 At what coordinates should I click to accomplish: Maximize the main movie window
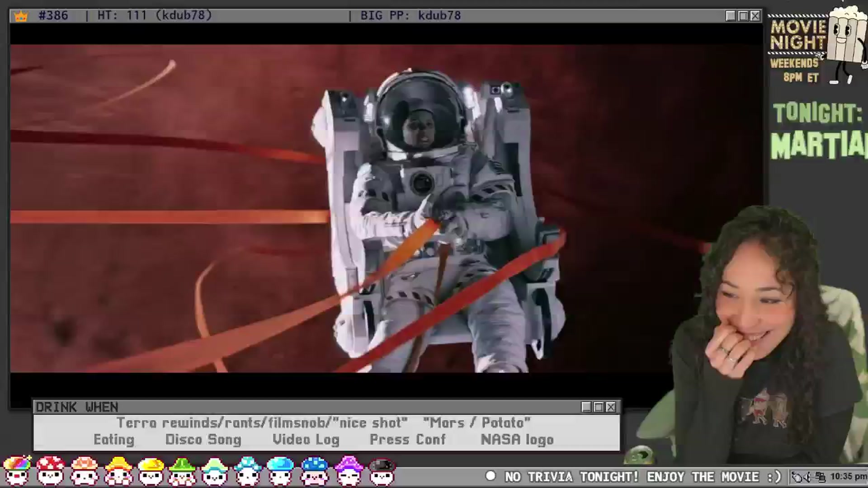pyautogui.click(x=743, y=16)
